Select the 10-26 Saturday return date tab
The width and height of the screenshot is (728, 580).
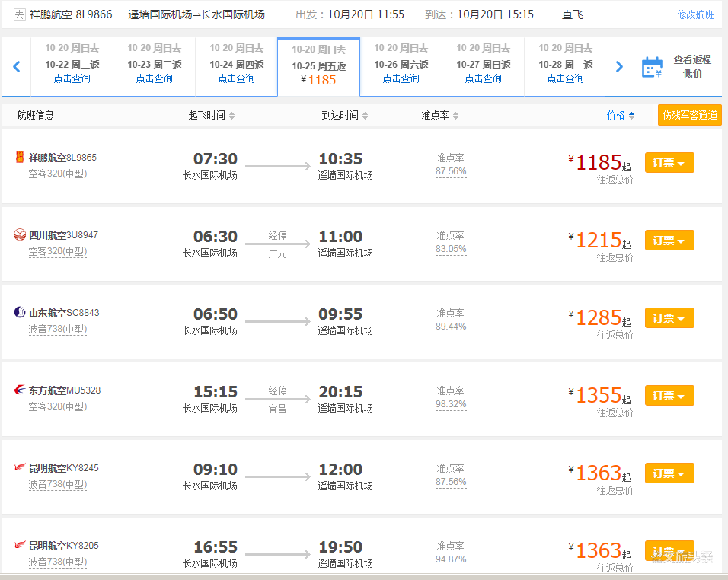(401, 65)
